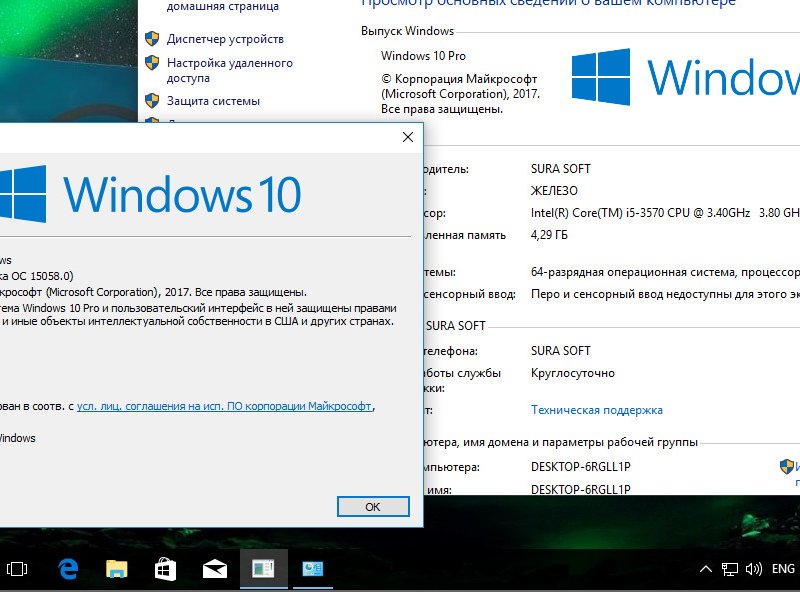The image size is (800, 592).
Task: Open Диспетчер устройств in System window
Action: click(225, 39)
